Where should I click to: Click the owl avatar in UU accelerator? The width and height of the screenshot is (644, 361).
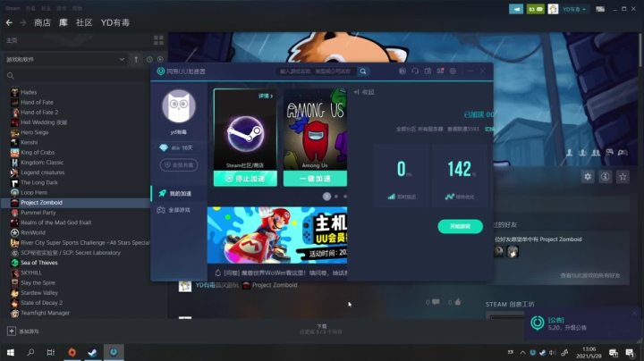[179, 106]
